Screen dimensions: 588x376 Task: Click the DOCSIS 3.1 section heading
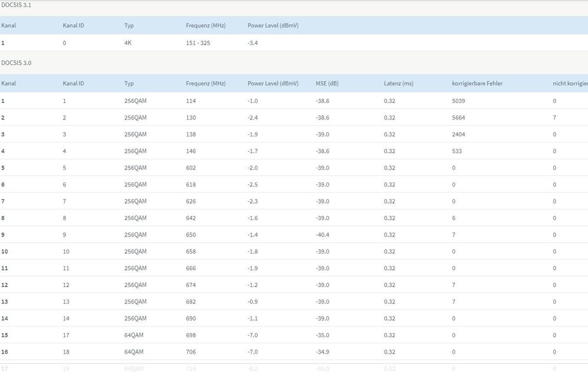16,5
